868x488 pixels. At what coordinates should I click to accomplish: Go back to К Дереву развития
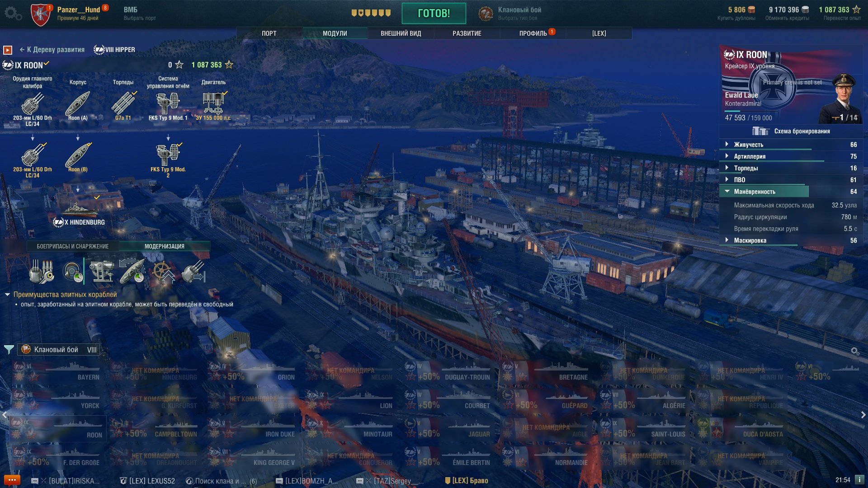tap(52, 50)
